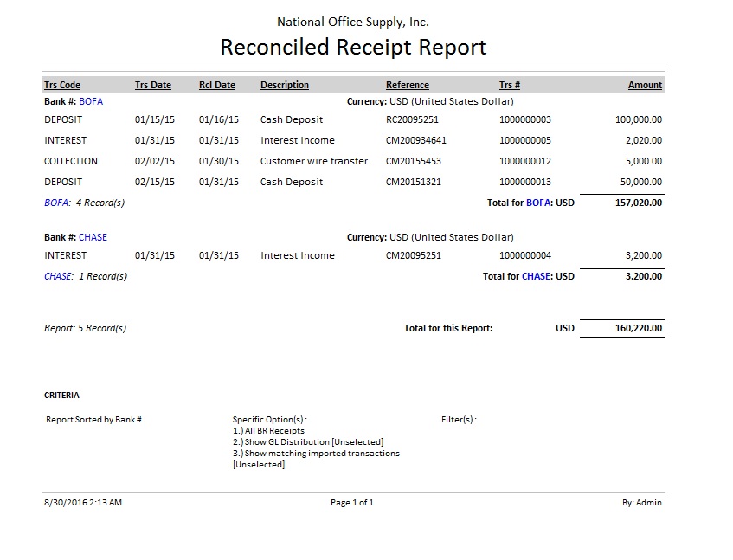Open the CHASE bank number link
The height and width of the screenshot is (560, 733).
[x=93, y=237]
